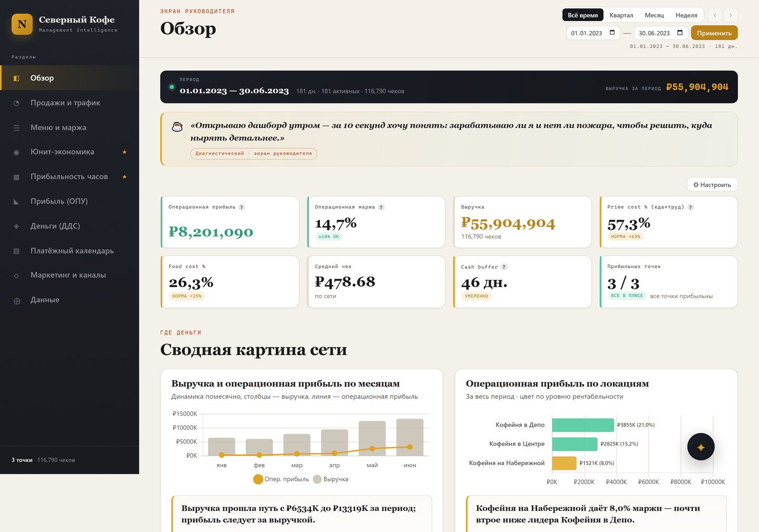Click help icon beside Prime cost %

pos(690,207)
